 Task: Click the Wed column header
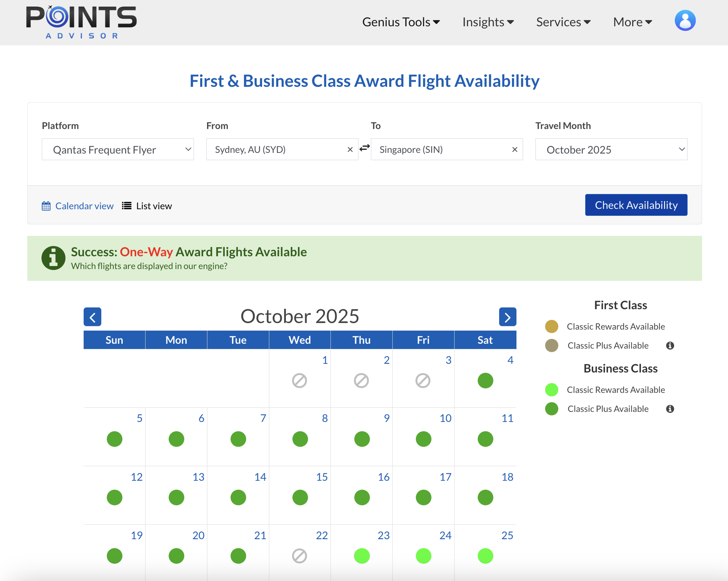click(300, 340)
